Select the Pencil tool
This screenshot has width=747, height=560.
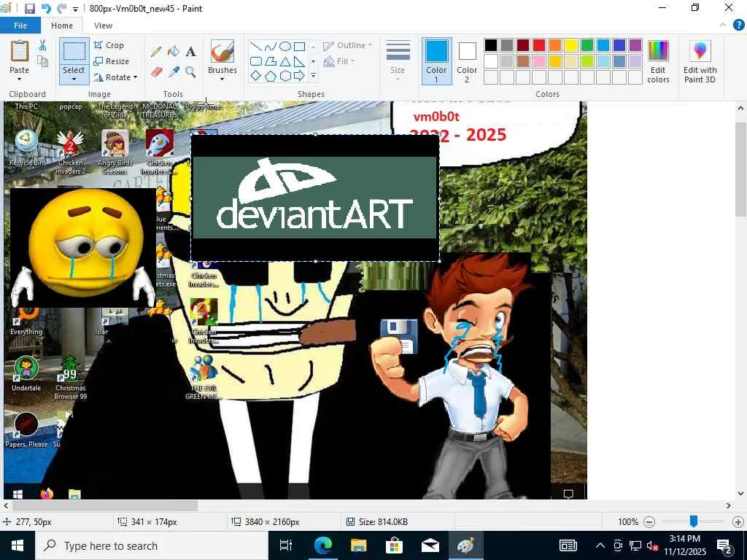coord(156,51)
